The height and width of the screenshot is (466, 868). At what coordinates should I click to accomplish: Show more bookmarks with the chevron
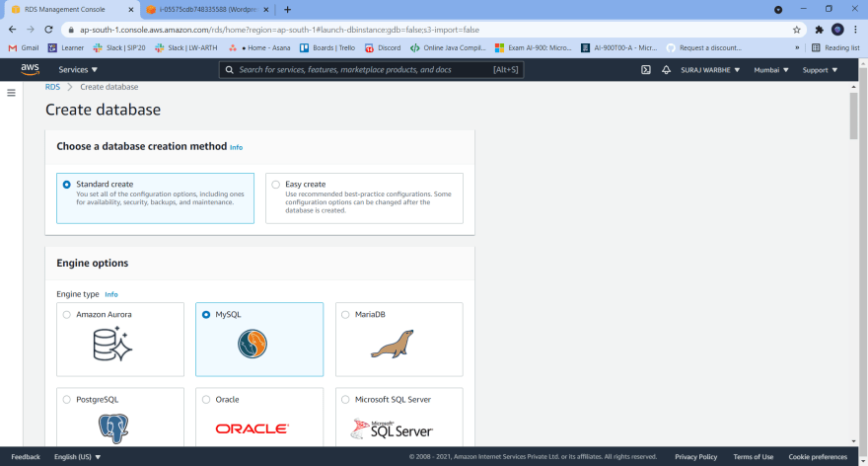tap(797, 47)
